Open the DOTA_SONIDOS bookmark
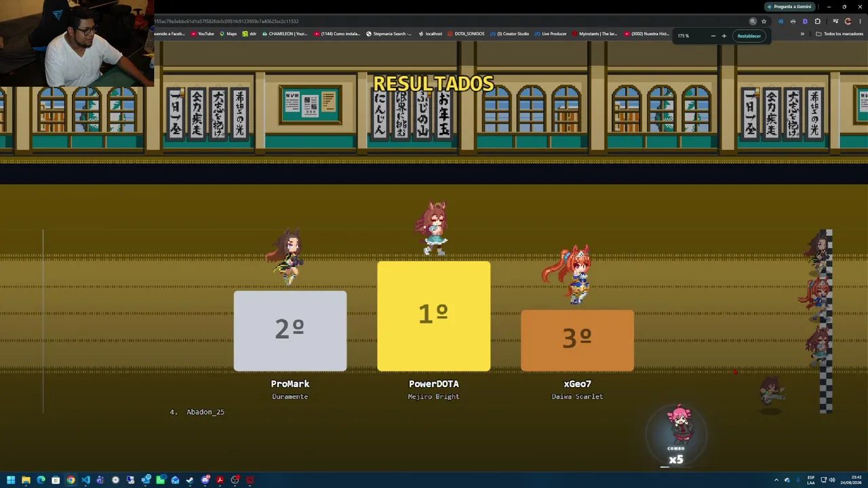 pyautogui.click(x=467, y=34)
